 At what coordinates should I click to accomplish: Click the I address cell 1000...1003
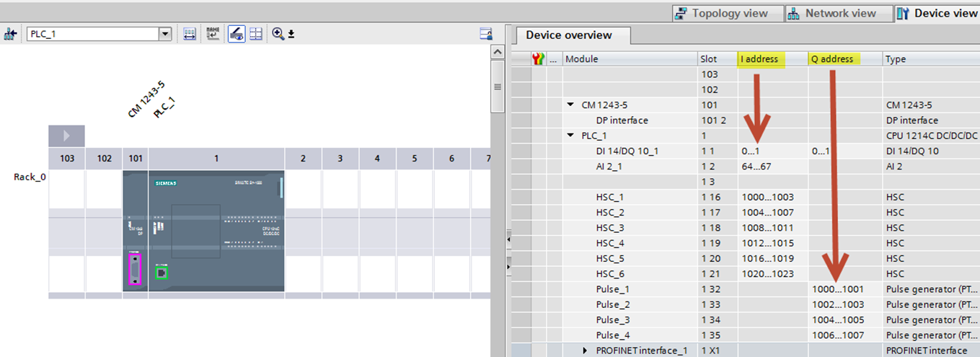point(772,197)
